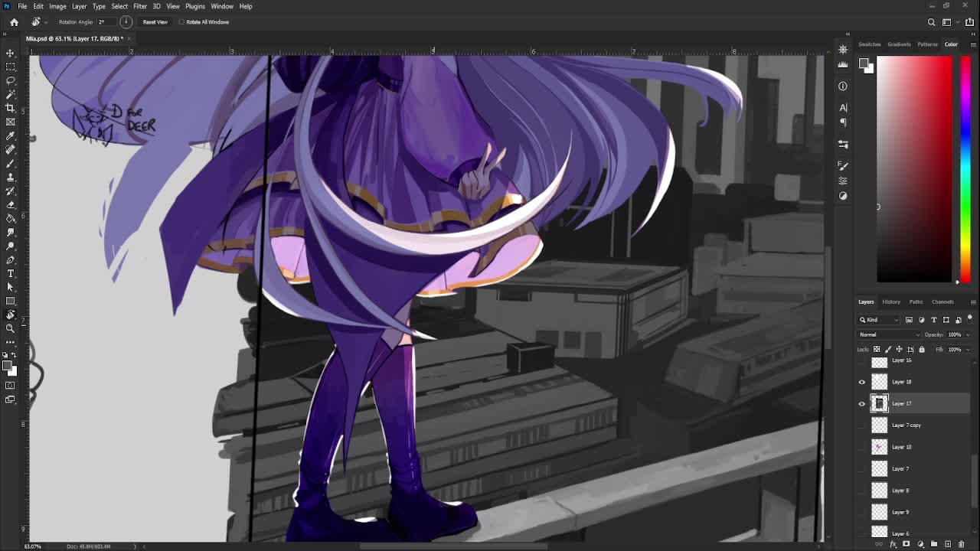This screenshot has width=980, height=551.
Task: Open the Filter menu
Action: coord(140,6)
